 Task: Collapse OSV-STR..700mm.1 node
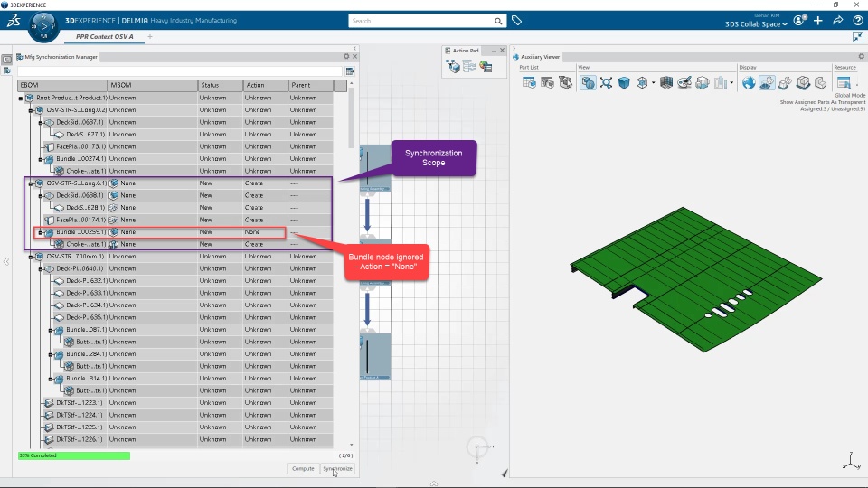[x=31, y=257]
